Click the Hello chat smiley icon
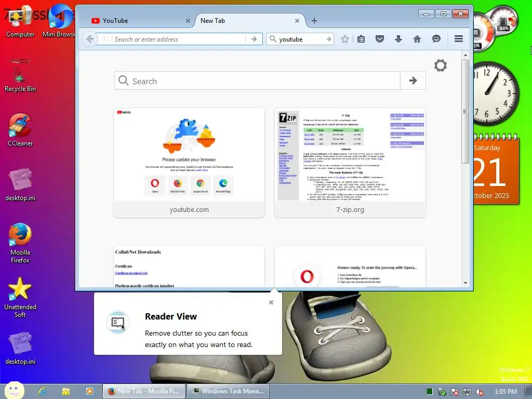This screenshot has width=532, height=399. [436, 38]
